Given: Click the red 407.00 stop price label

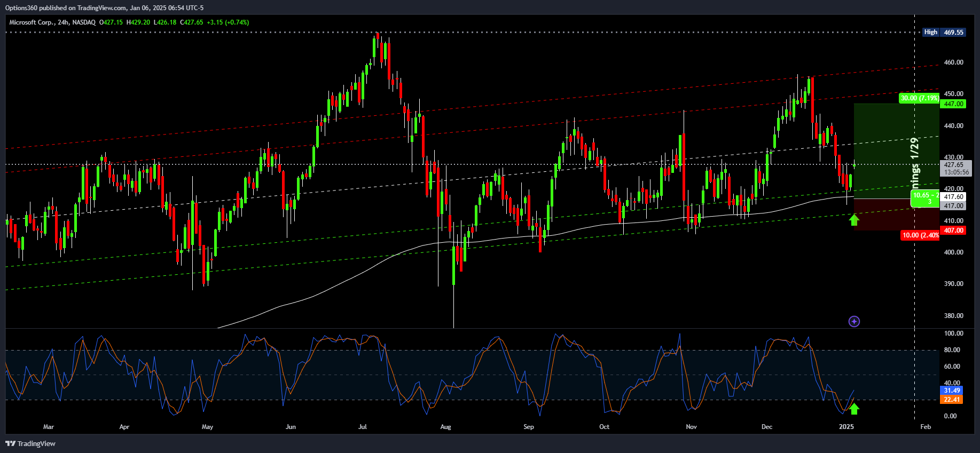Looking at the screenshot, I should click(953, 231).
